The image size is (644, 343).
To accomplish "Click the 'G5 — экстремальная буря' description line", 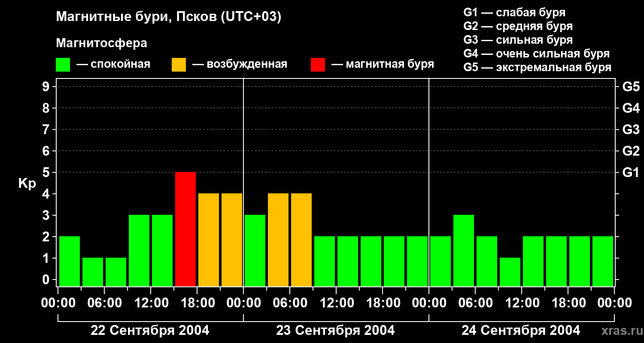I will [x=538, y=67].
